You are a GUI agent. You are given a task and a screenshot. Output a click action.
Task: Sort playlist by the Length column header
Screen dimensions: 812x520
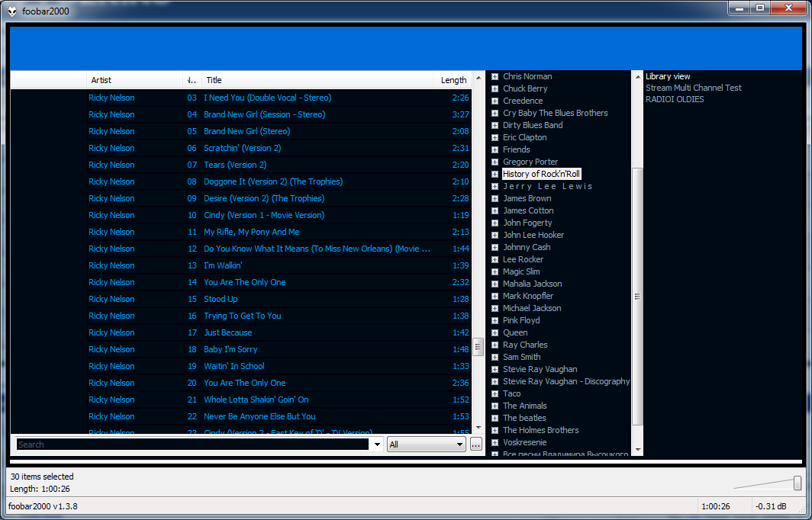click(453, 80)
